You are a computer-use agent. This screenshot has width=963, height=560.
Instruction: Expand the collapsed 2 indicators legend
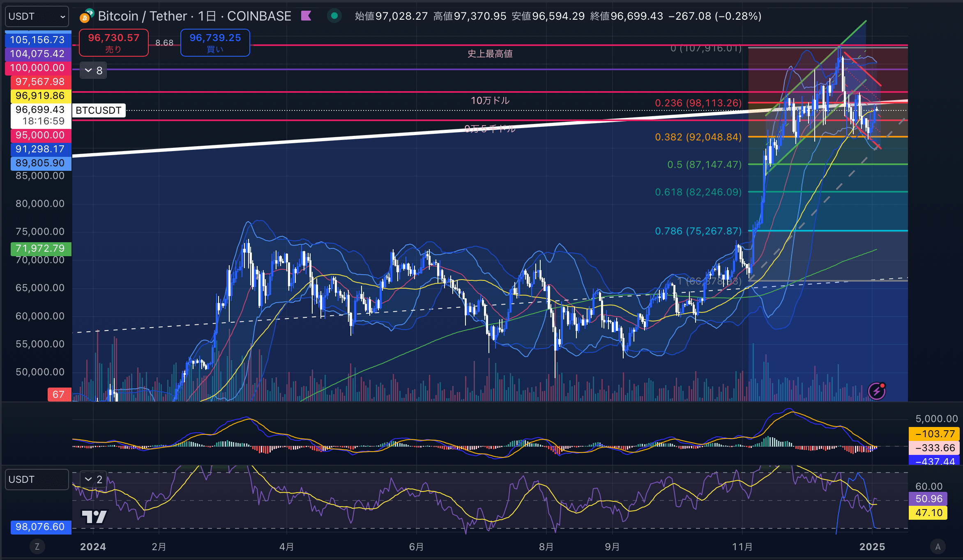tap(93, 479)
